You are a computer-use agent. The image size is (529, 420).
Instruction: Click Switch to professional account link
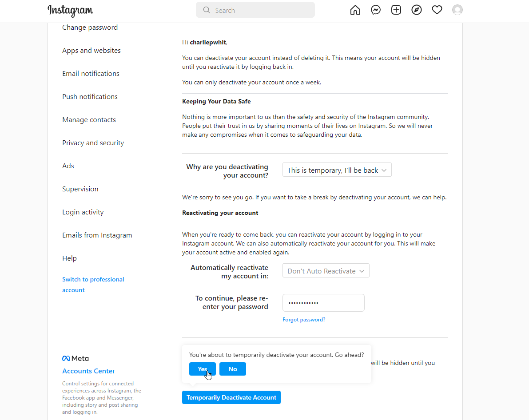(x=93, y=285)
